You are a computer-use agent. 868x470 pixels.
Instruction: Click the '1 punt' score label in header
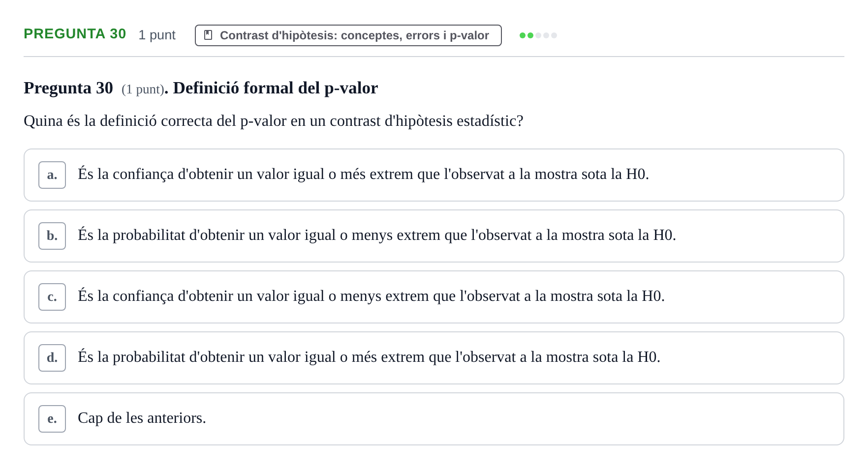pyautogui.click(x=157, y=35)
